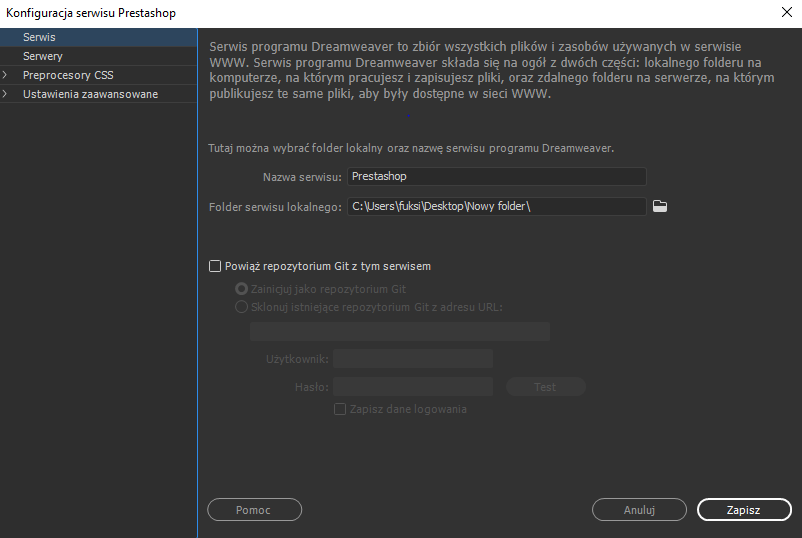Select Zainicjuj jako repozytorium Git option

(x=241, y=289)
